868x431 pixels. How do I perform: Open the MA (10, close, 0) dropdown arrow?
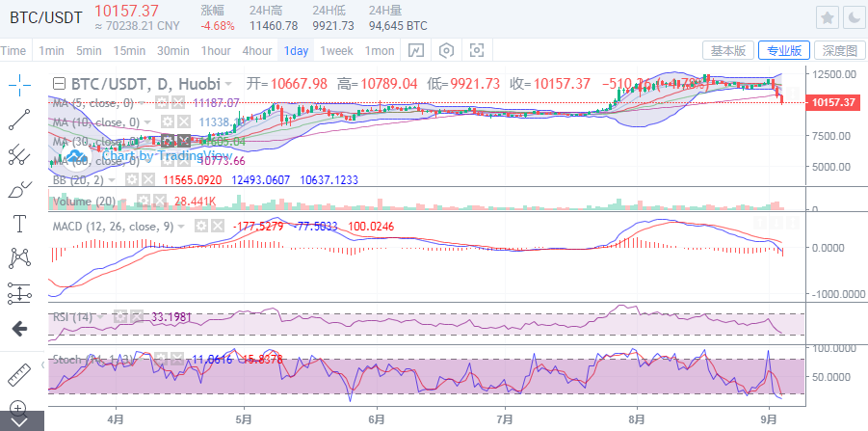tap(149, 121)
